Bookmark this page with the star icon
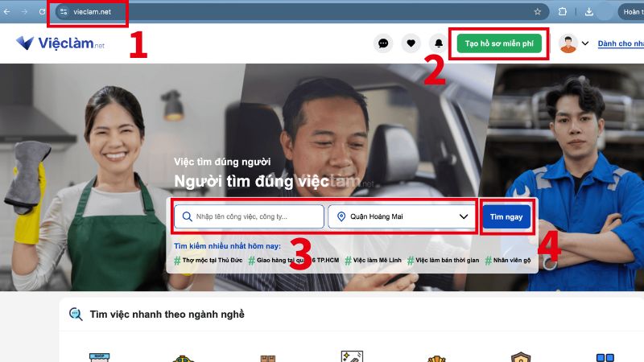This screenshot has width=644, height=362. [538, 11]
